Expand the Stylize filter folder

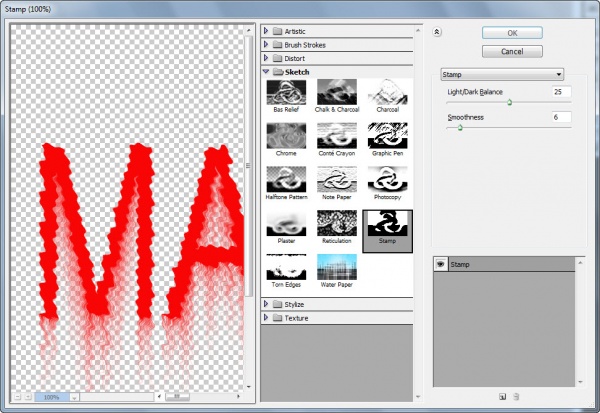tap(266, 304)
